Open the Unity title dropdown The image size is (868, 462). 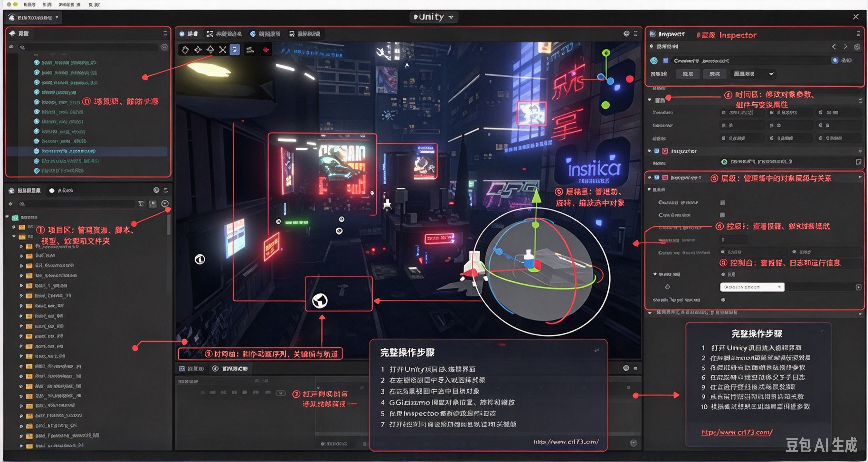(433, 17)
